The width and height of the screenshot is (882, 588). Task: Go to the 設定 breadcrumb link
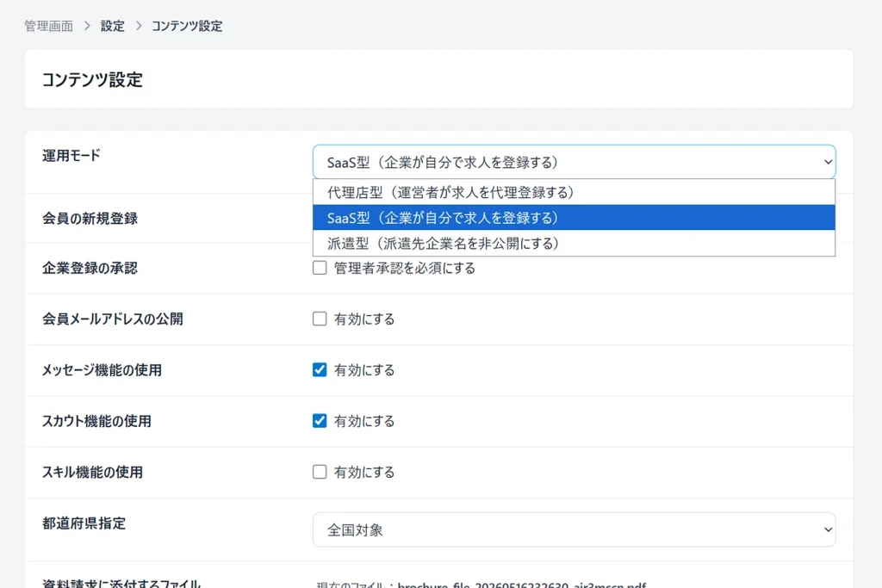point(113,26)
